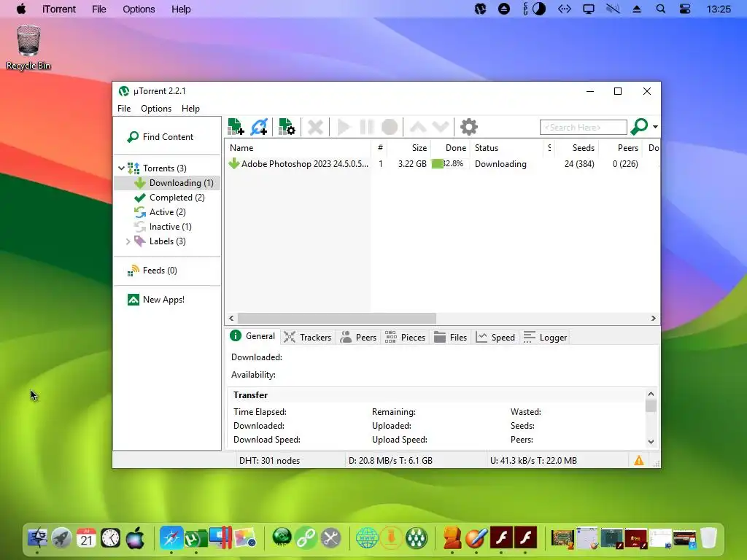Expand the Labels (3) node
747x560 pixels.
click(128, 241)
